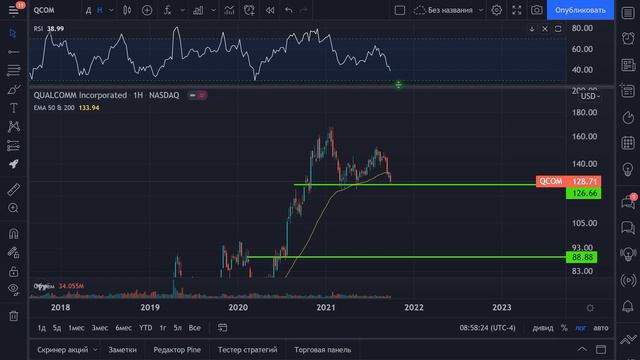Image resolution: width=640 pixels, height=360 pixels.
Task: Set range to YTD
Action: click(x=146, y=328)
